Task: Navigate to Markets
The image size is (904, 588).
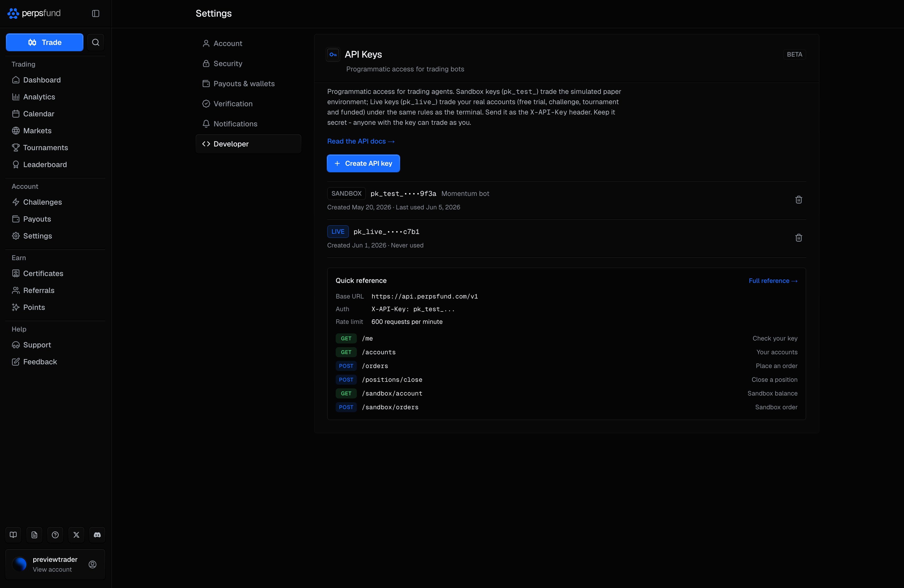Action: click(56, 131)
